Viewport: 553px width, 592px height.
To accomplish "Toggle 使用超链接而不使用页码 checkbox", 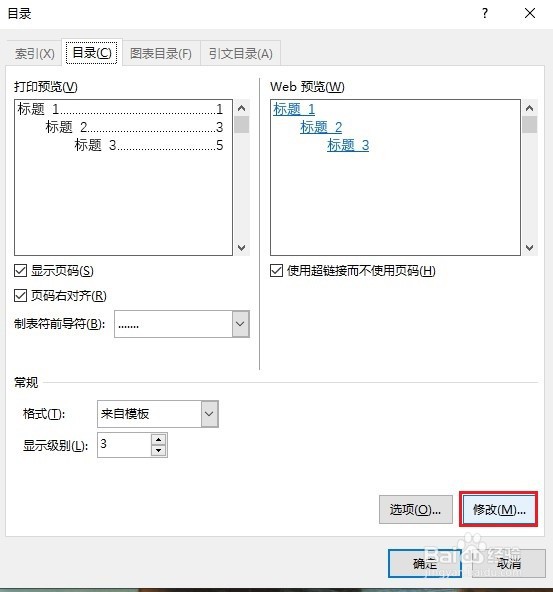I will [x=276, y=271].
